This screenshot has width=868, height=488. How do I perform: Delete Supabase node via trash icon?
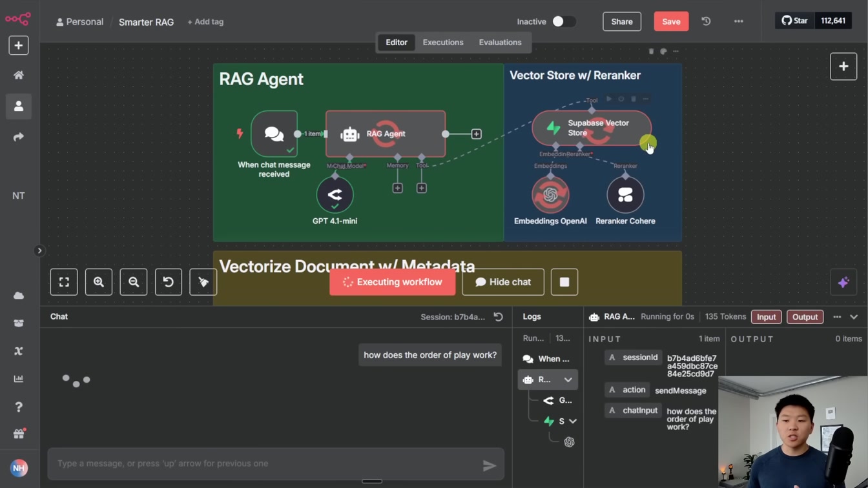click(633, 99)
